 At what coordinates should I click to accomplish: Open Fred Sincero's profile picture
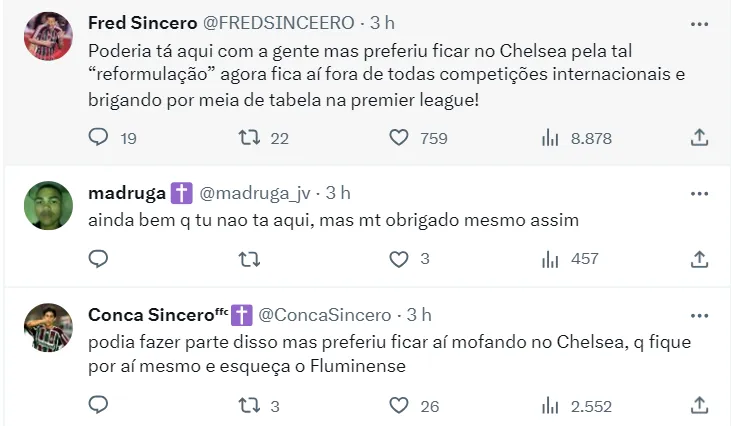click(48, 37)
